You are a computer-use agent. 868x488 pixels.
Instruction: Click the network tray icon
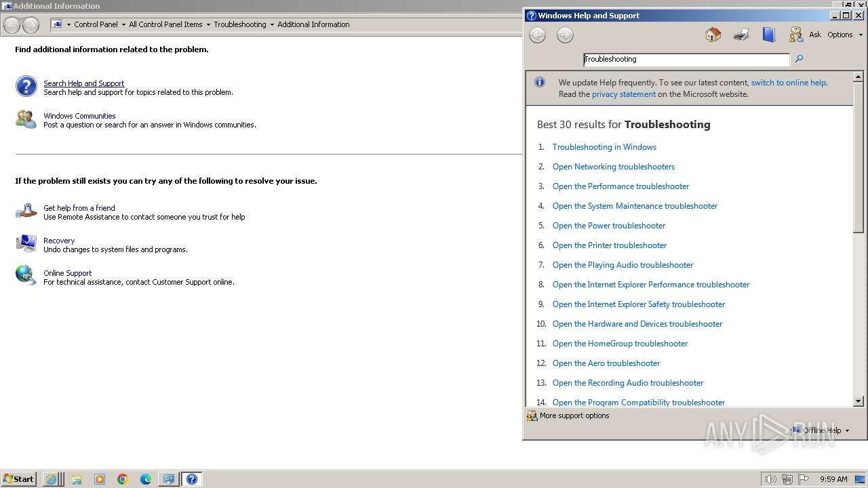tap(787, 479)
